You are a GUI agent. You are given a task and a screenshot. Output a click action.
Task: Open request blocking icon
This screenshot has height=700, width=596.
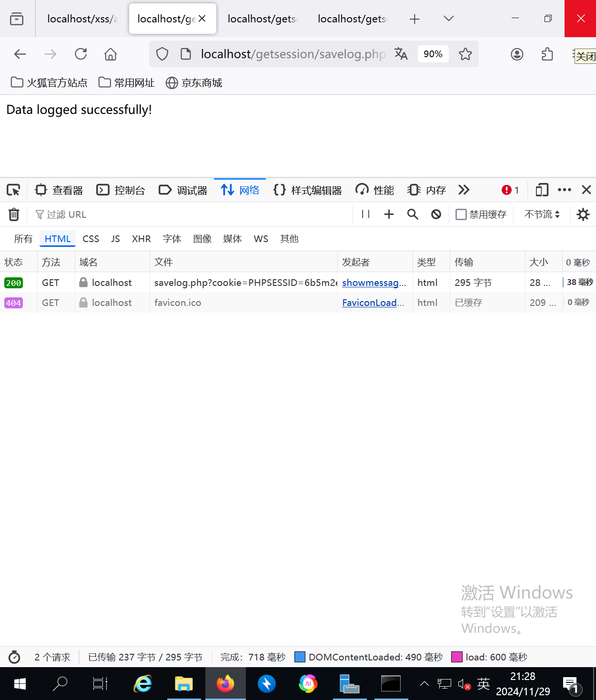pyautogui.click(x=436, y=214)
